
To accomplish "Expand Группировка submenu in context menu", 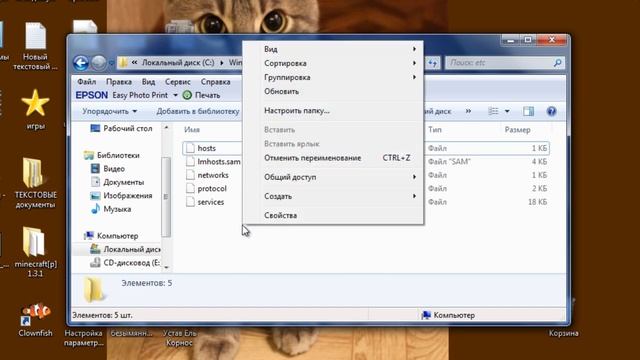I will coord(333,77).
